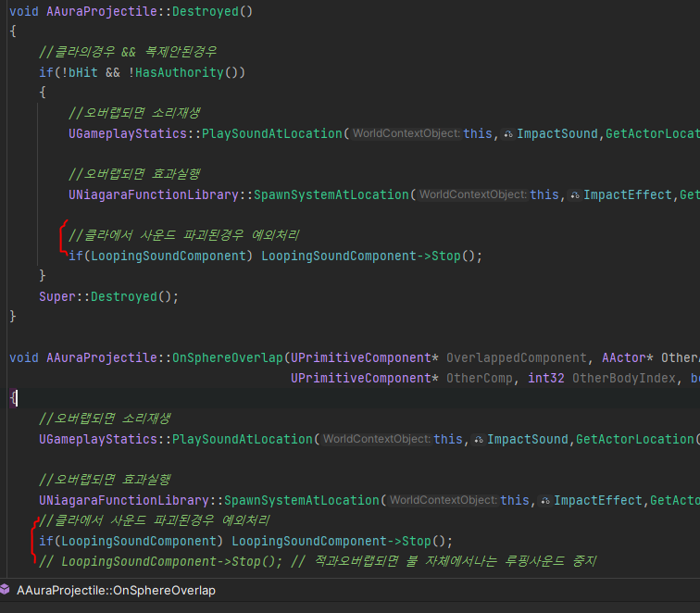Click UGameplayStatics in OnSphereOverlap

coord(98,439)
